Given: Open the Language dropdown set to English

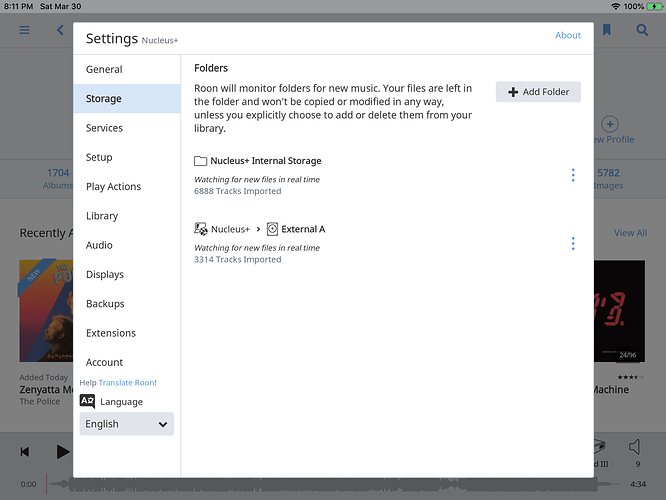Looking at the screenshot, I should point(127,424).
